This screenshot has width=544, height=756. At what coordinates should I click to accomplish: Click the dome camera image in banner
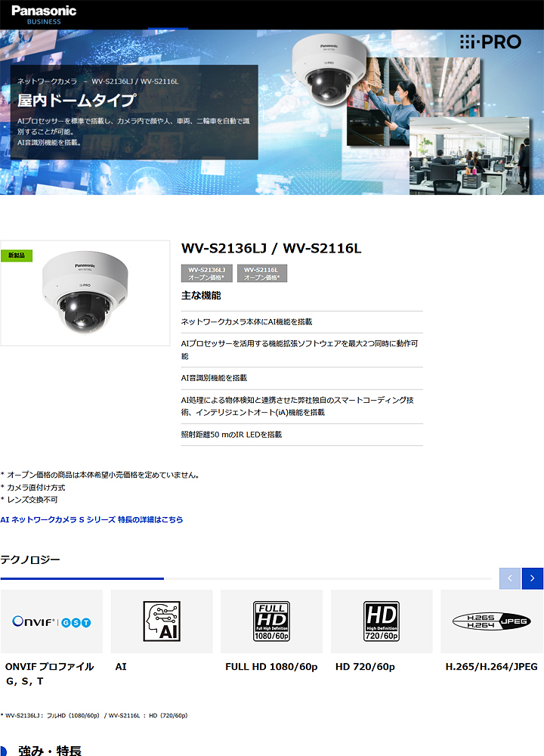click(x=329, y=70)
